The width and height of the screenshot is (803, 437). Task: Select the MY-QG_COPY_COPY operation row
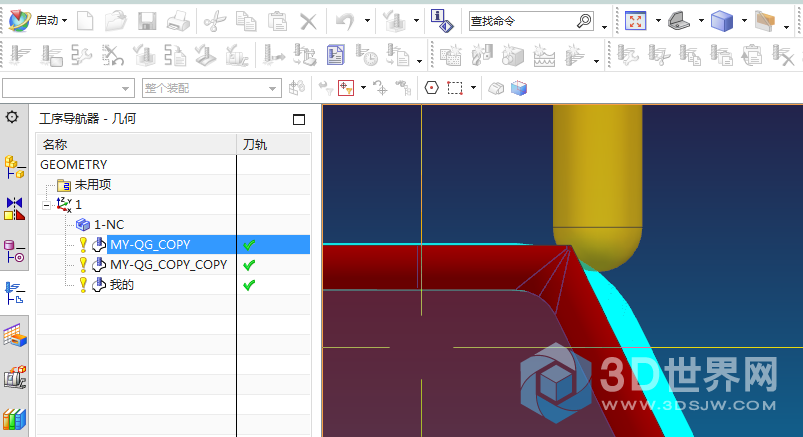click(x=174, y=264)
